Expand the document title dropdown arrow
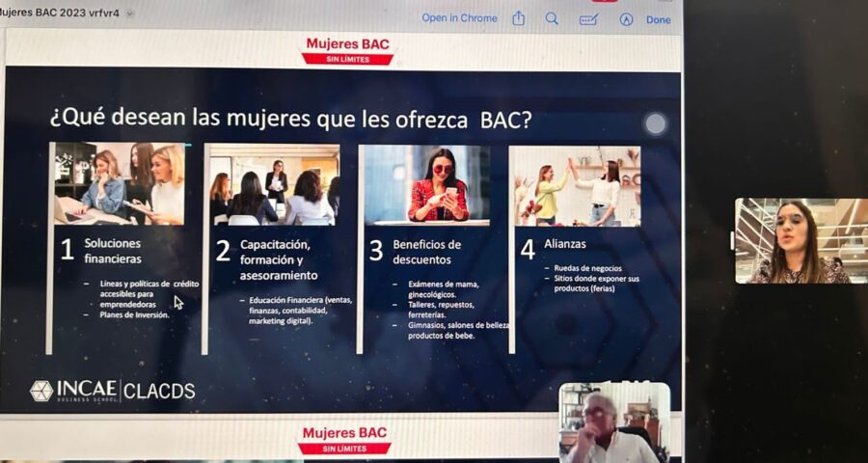The width and height of the screenshot is (868, 463). [x=130, y=14]
